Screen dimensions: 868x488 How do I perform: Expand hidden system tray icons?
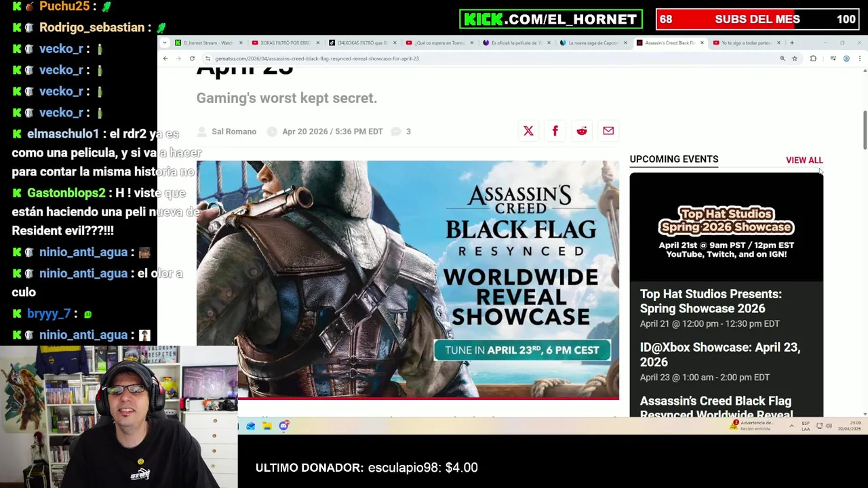791,426
